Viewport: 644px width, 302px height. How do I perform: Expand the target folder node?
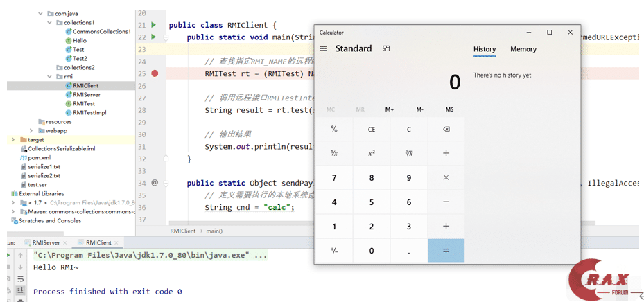click(13, 139)
